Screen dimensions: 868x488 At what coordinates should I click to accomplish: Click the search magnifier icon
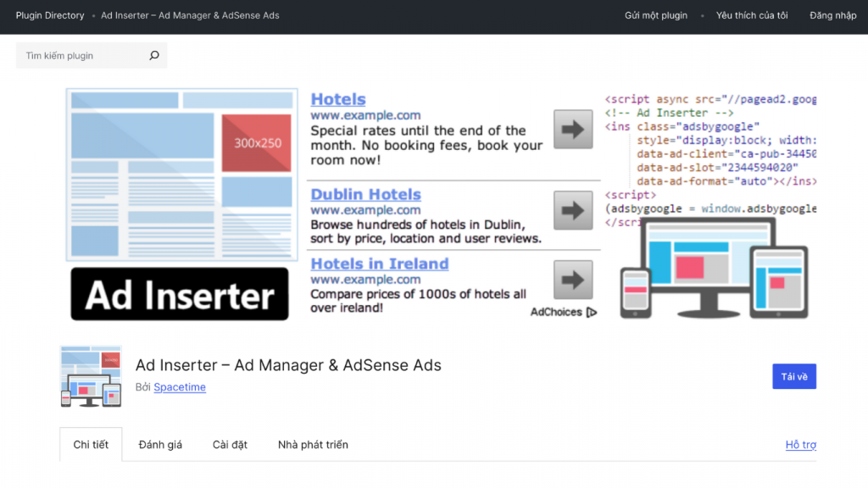153,54
